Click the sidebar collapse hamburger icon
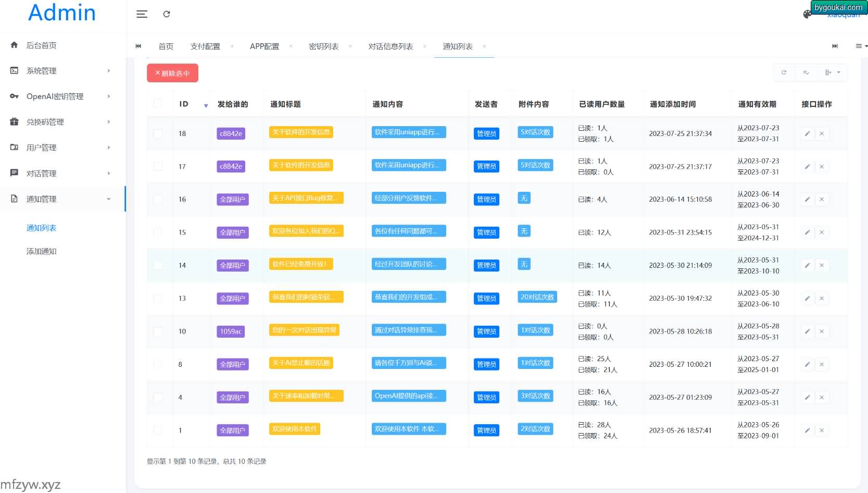The width and height of the screenshot is (868, 493). point(142,14)
